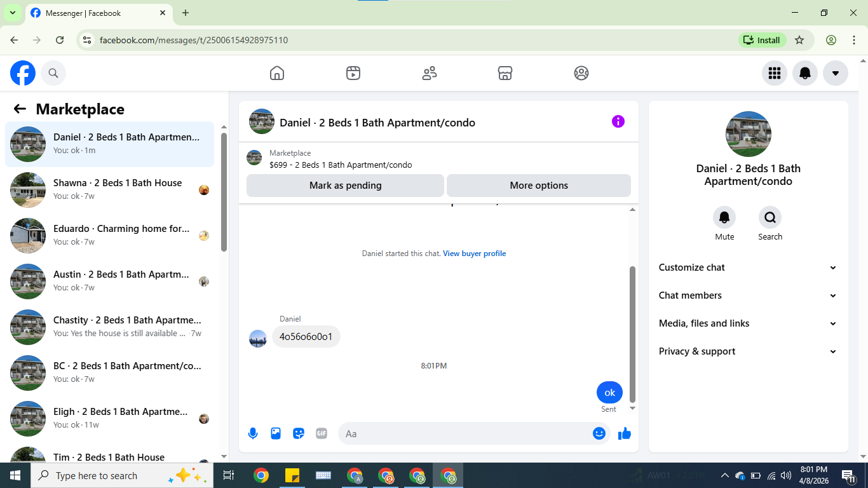Click the Search in conversation icon
The image size is (868, 488).
pyautogui.click(x=770, y=217)
